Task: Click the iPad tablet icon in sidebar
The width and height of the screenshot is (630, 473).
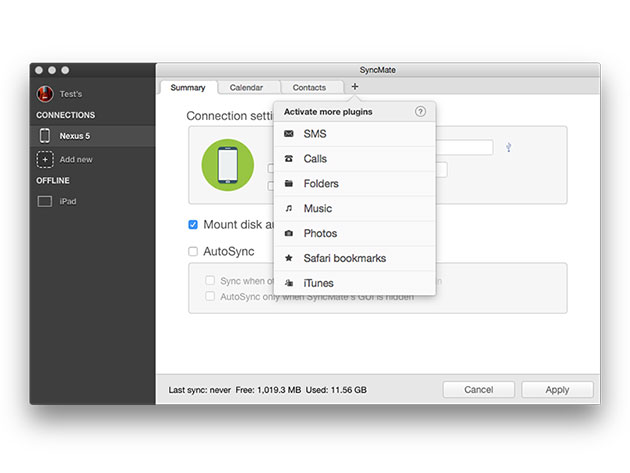Action: point(45,201)
